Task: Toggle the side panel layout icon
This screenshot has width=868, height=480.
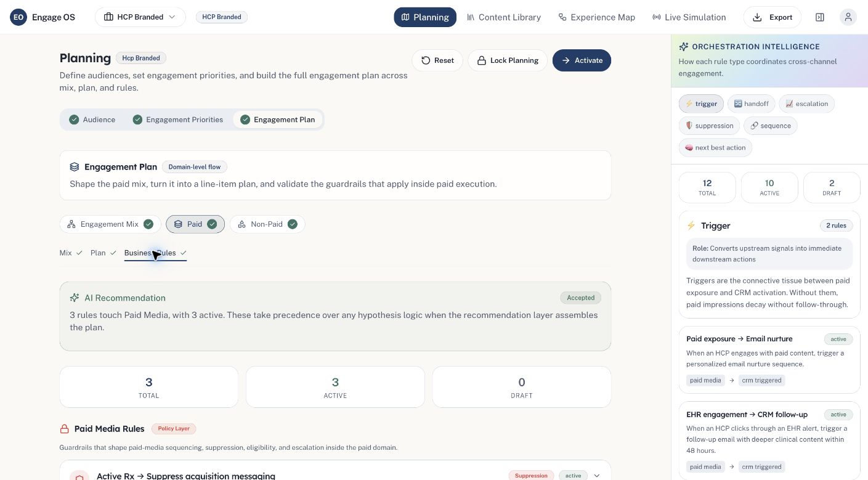Action: [819, 17]
